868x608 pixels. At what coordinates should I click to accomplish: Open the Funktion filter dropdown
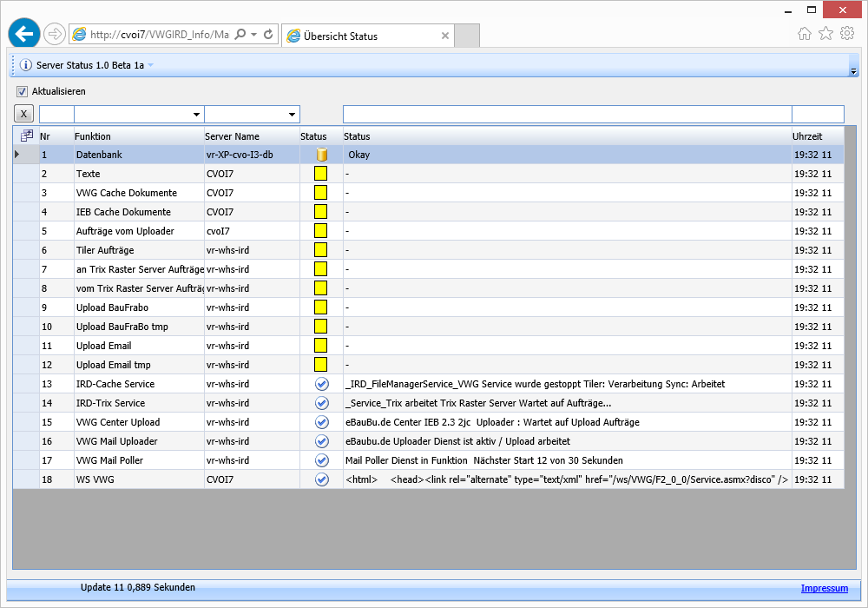click(x=196, y=115)
